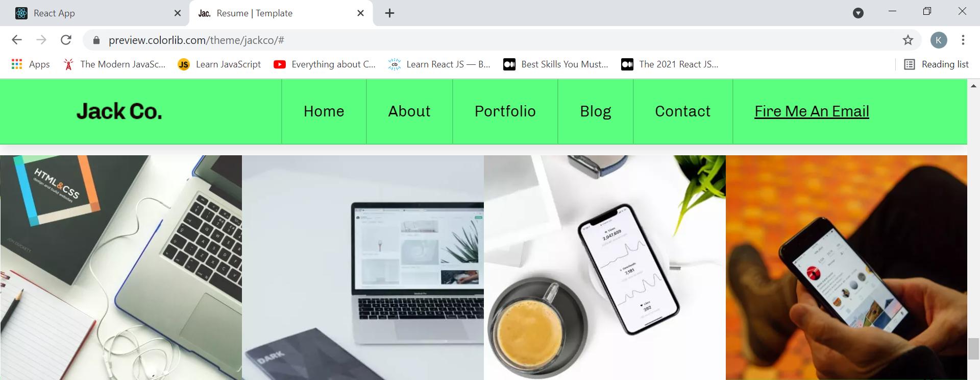The width and height of the screenshot is (980, 380).
Task: Open the Apps grid shortcut
Action: click(31, 64)
